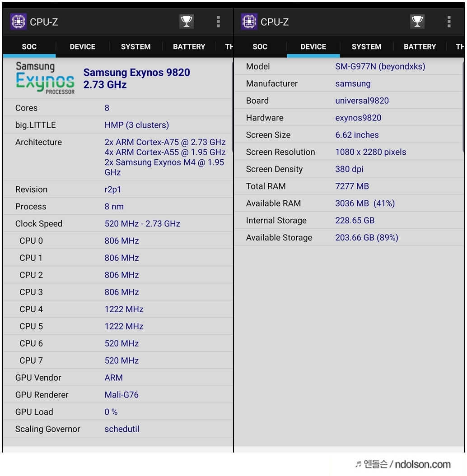Select '2x ARM Cortex-A75 @ 2.73 GHz' line

(x=165, y=142)
